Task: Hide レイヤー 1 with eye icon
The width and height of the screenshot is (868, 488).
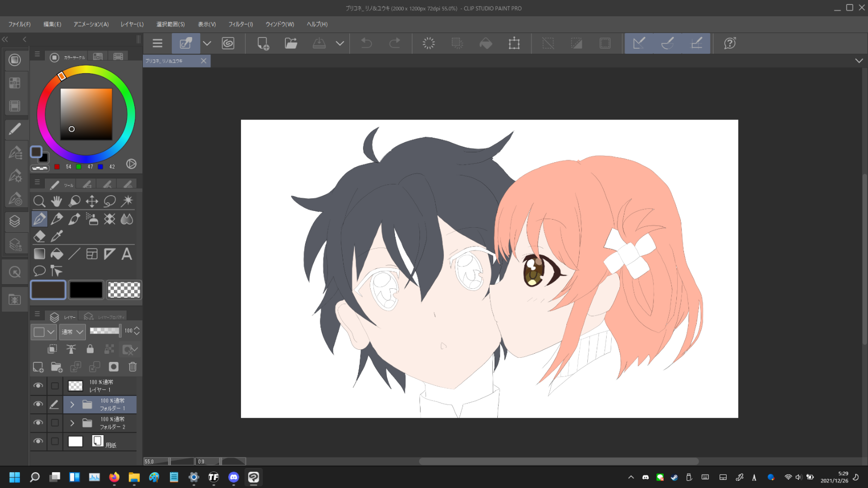Action: pos(38,386)
